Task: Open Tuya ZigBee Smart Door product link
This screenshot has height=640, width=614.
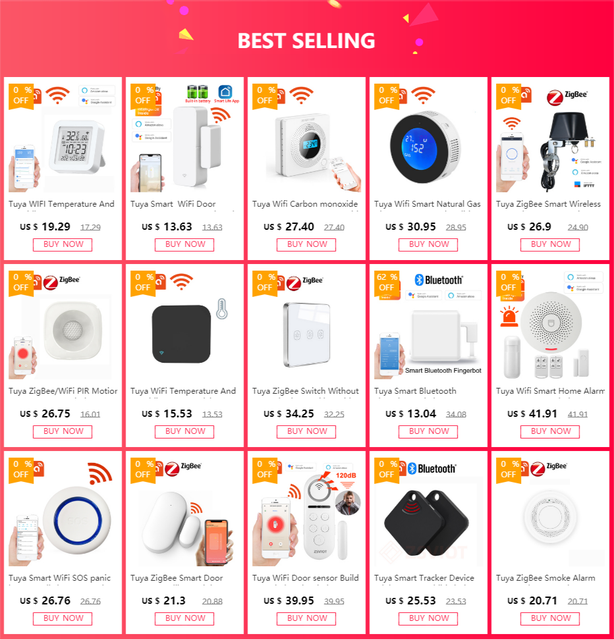Action: [185, 578]
